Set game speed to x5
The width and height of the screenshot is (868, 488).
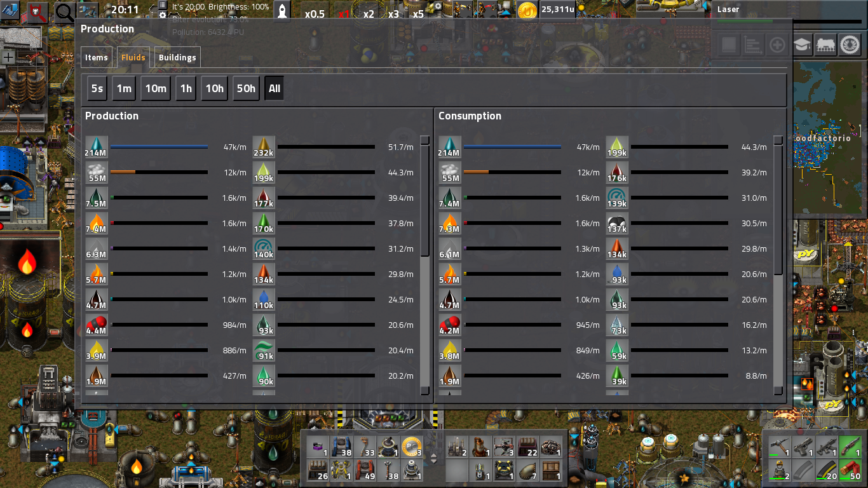coord(418,14)
